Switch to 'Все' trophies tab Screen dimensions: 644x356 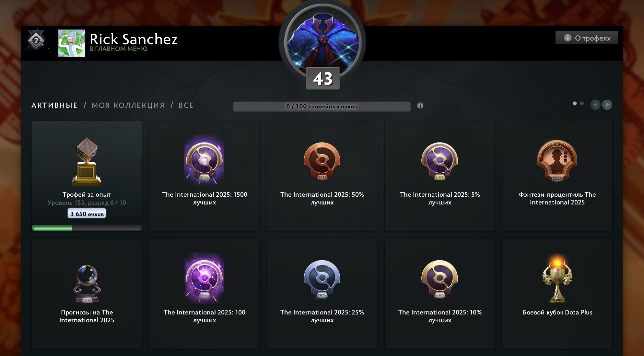point(186,105)
